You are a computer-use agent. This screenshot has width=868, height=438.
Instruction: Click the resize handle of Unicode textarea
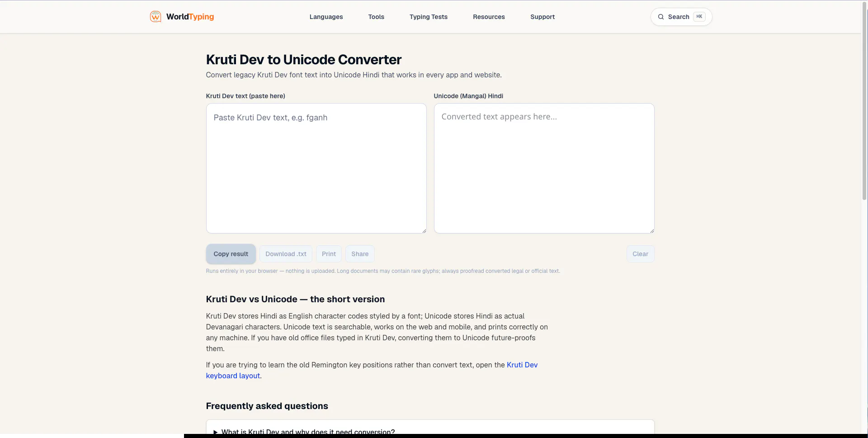click(x=651, y=231)
